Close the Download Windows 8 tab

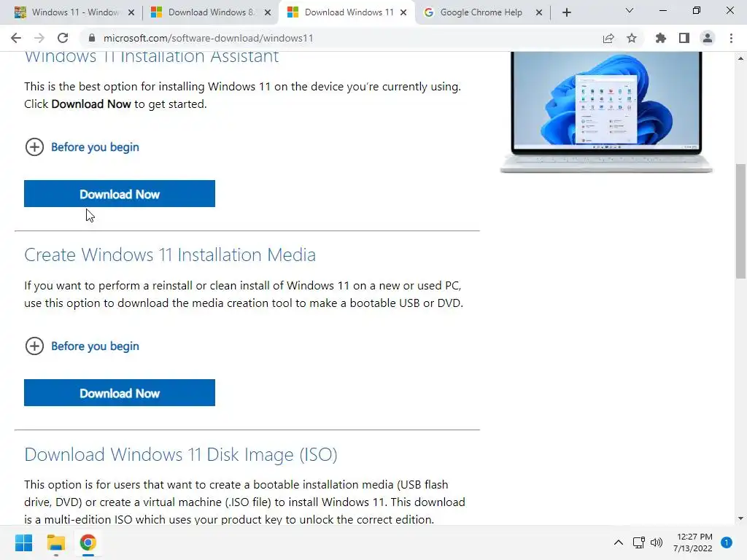(268, 12)
